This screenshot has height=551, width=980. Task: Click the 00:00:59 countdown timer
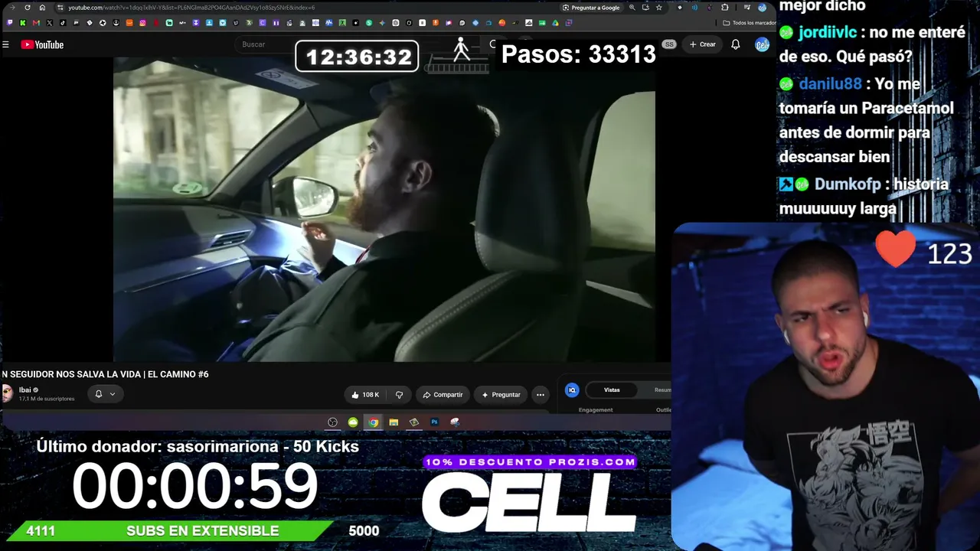pyautogui.click(x=194, y=486)
